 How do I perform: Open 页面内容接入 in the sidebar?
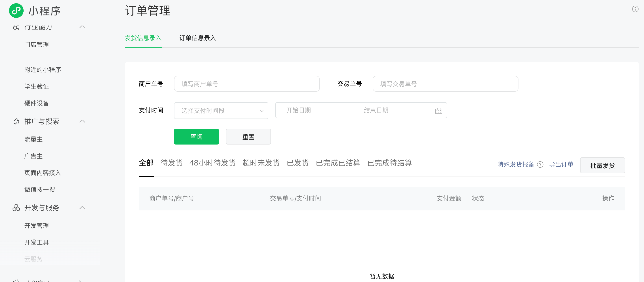pyautogui.click(x=43, y=173)
